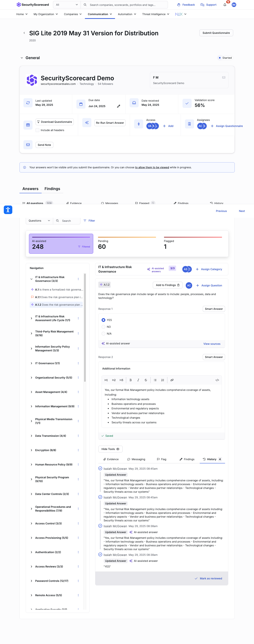Insert link in editor

tap(172, 380)
